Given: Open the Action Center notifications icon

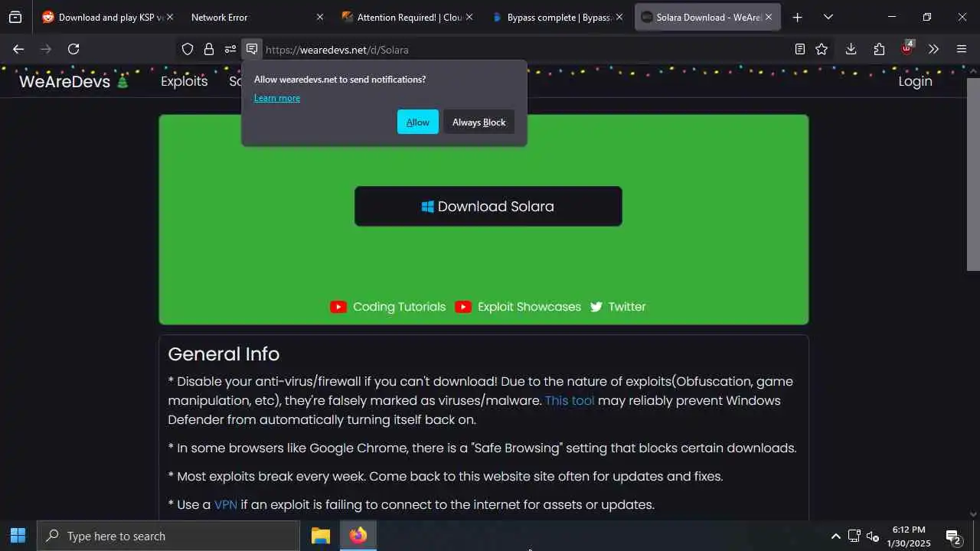Looking at the screenshot, I should [x=953, y=536].
